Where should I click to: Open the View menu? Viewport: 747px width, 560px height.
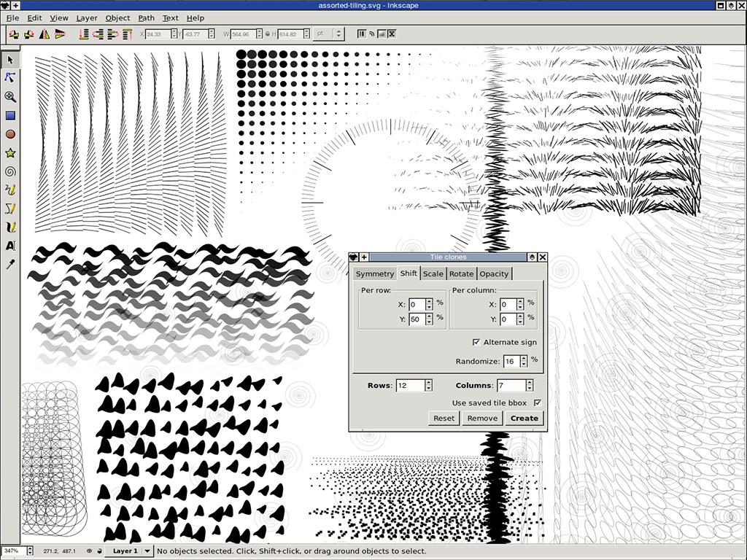59,18
